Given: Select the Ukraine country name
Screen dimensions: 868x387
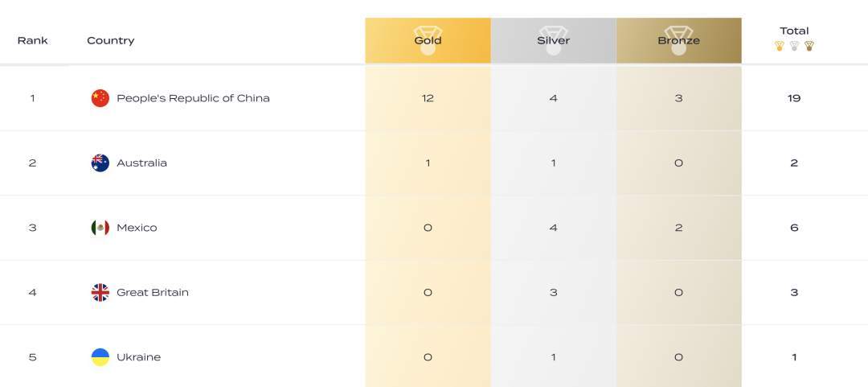Looking at the screenshot, I should click(138, 357).
